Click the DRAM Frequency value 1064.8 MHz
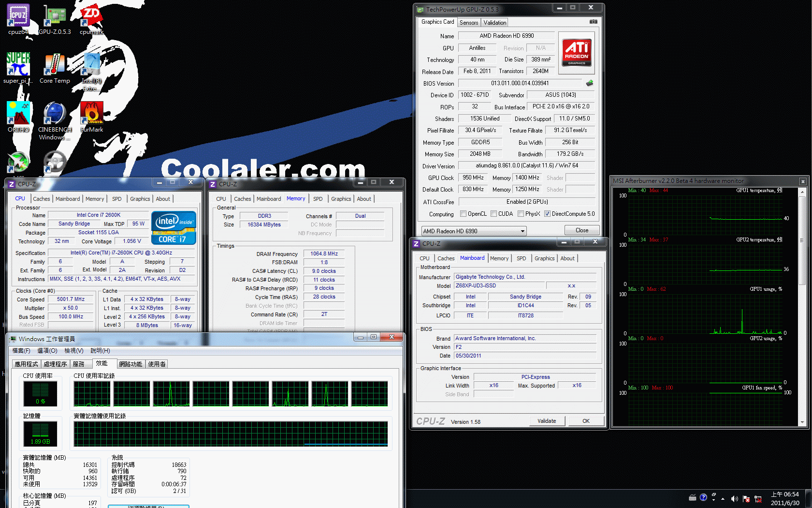The height and width of the screenshot is (508, 812). (x=324, y=254)
